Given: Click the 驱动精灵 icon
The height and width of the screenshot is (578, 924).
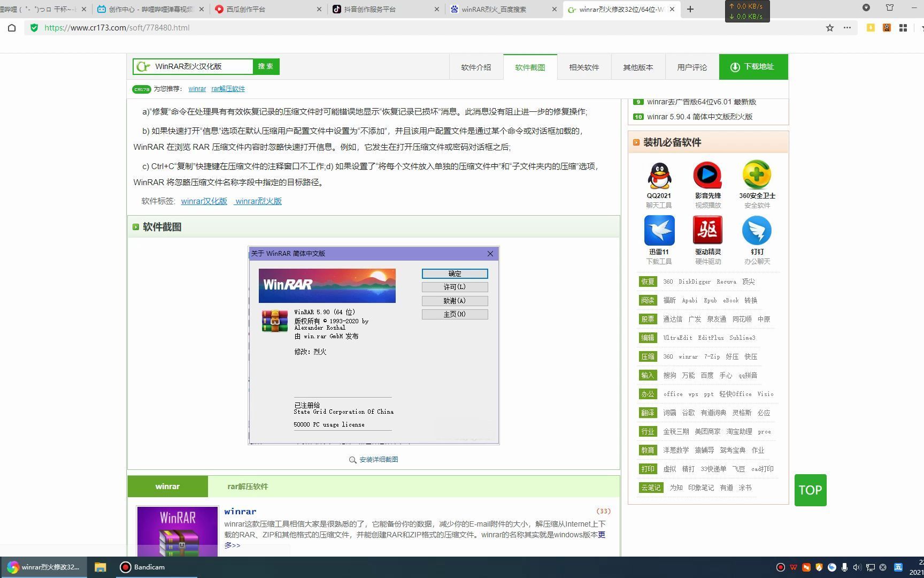Looking at the screenshot, I should pos(707,230).
